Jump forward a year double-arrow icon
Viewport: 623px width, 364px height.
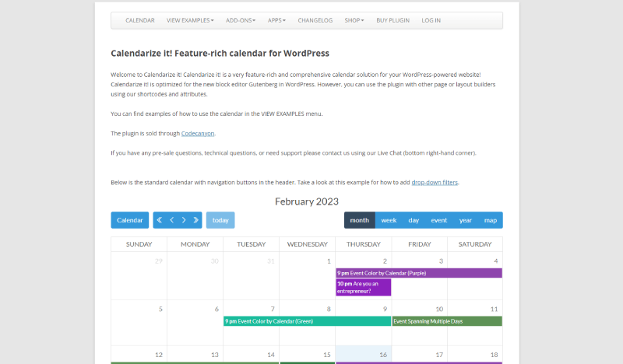196,220
